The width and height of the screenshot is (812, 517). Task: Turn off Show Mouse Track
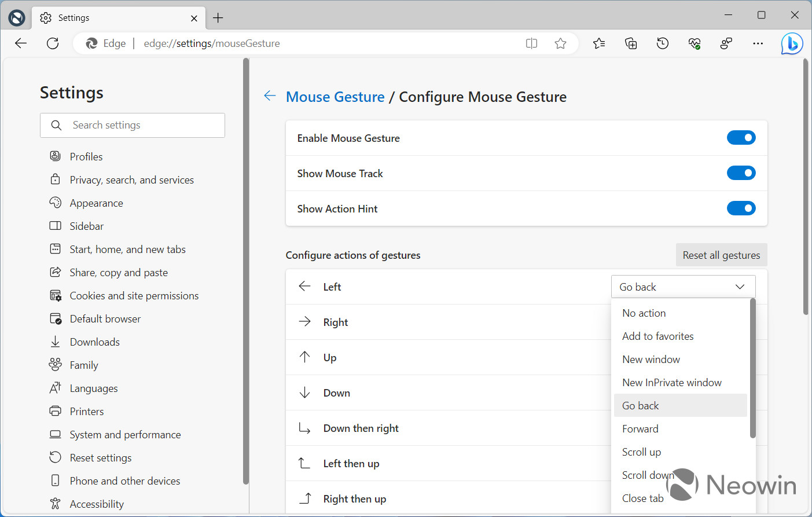click(741, 173)
